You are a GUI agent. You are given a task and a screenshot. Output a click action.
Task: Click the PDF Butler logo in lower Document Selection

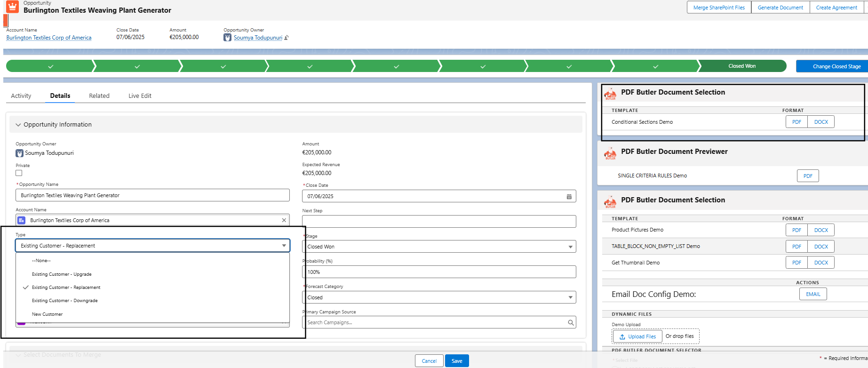pyautogui.click(x=610, y=202)
